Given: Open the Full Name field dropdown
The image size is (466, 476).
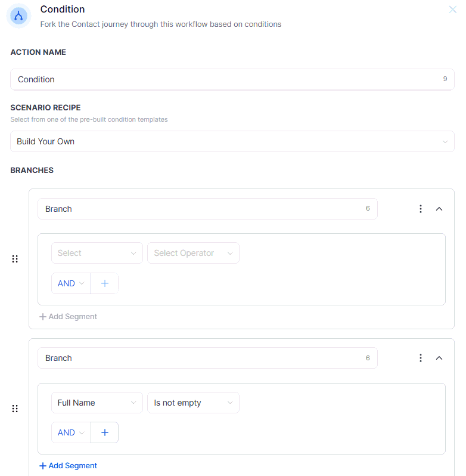Looking at the screenshot, I should [x=97, y=403].
